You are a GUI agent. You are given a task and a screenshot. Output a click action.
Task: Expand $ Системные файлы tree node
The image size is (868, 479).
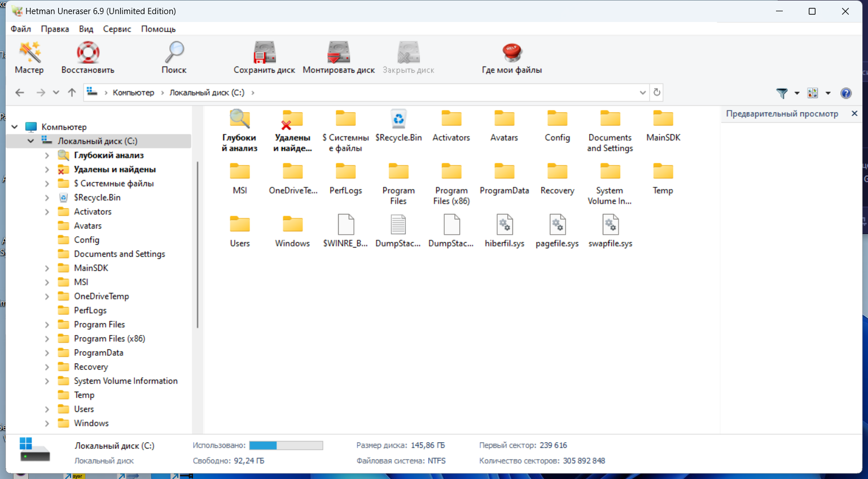47,183
